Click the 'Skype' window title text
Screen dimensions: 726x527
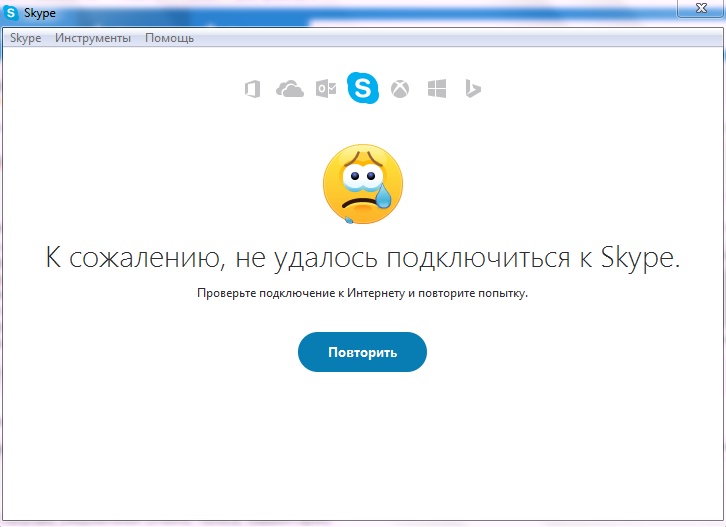tap(40, 13)
